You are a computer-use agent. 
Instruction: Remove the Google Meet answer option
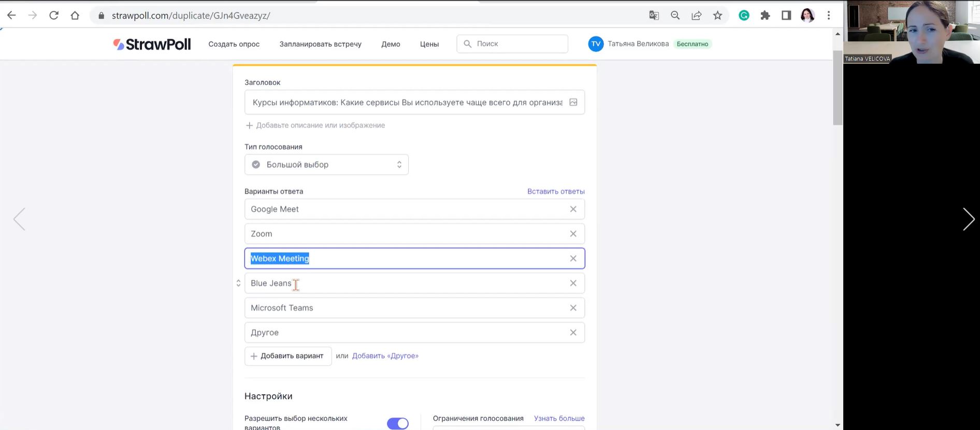click(573, 209)
